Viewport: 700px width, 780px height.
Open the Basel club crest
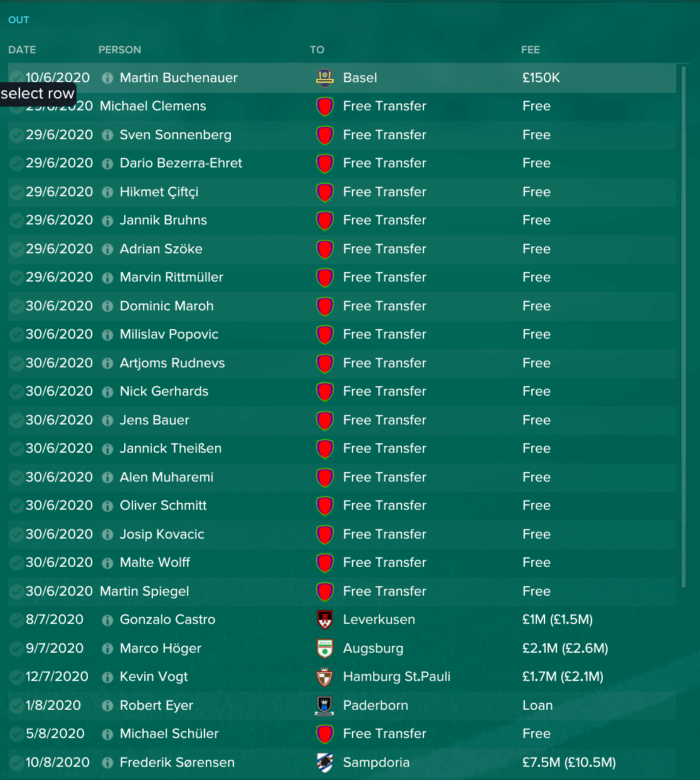point(324,78)
